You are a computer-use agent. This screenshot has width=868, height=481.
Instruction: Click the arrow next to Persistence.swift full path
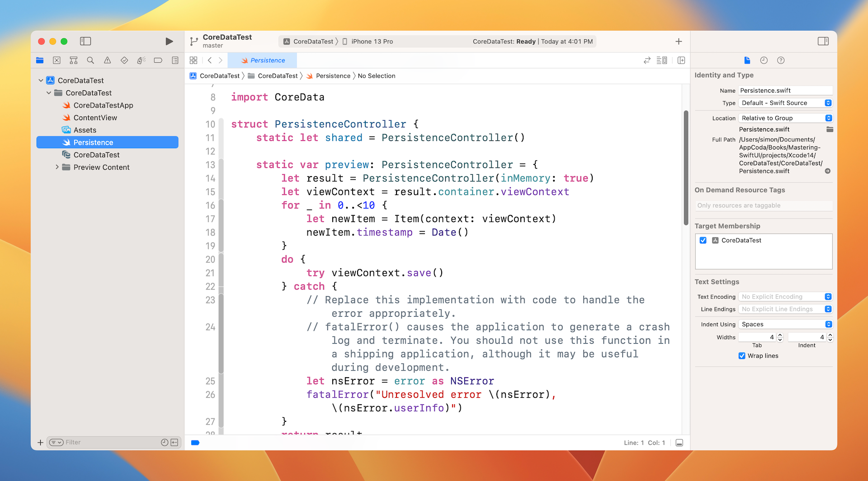click(x=828, y=171)
